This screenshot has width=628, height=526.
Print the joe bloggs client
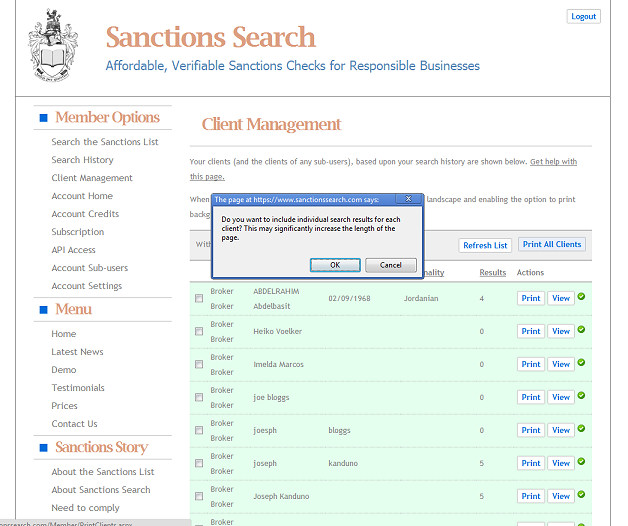(531, 397)
